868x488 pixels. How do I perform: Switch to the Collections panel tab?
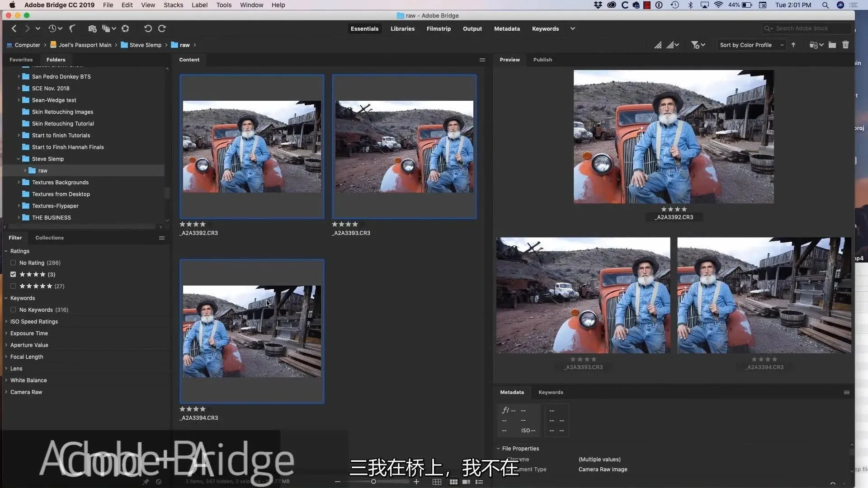(x=49, y=238)
